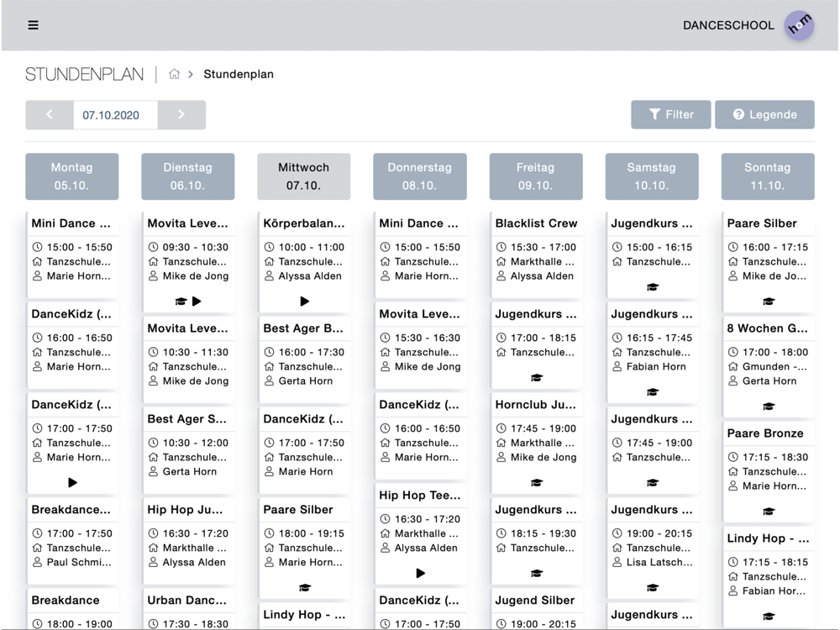The height and width of the screenshot is (630, 840).
Task: Select the Sonntag 11.10. day header
Action: 768,176
